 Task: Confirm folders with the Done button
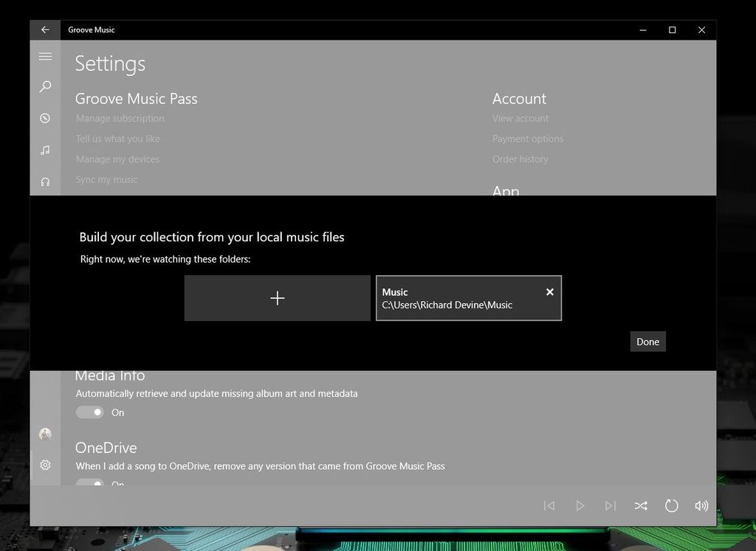(x=647, y=341)
